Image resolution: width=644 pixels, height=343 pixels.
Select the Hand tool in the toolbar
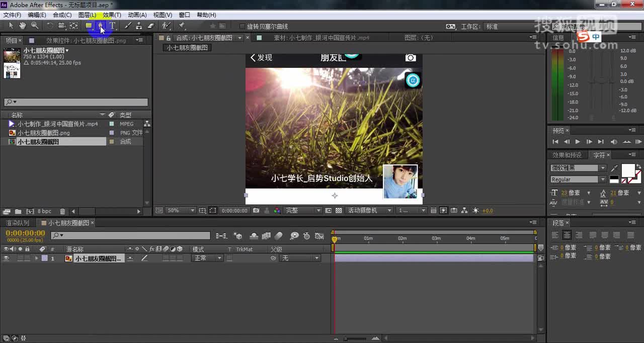[22, 26]
